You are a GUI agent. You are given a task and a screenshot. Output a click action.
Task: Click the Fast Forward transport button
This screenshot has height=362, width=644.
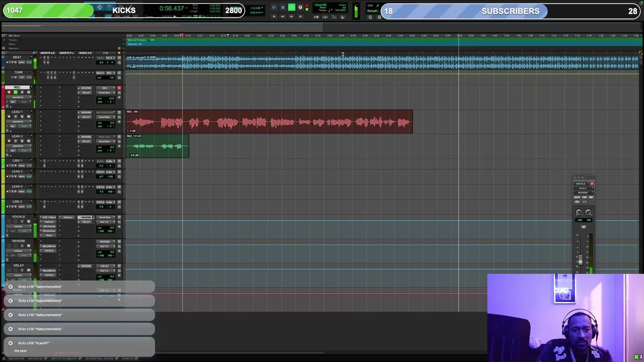pos(291,16)
